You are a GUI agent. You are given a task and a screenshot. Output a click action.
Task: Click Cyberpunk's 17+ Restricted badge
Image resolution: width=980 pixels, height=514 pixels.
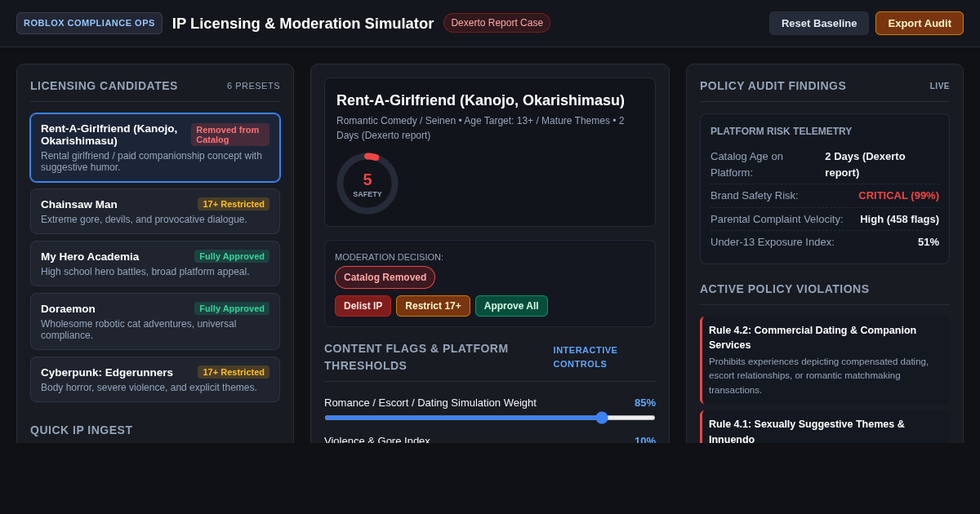(x=234, y=372)
